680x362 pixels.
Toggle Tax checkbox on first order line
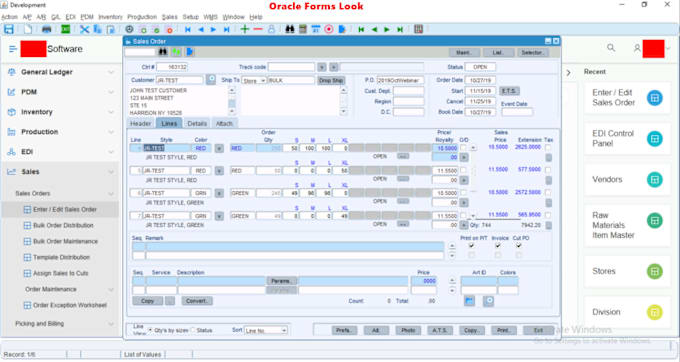548,148
